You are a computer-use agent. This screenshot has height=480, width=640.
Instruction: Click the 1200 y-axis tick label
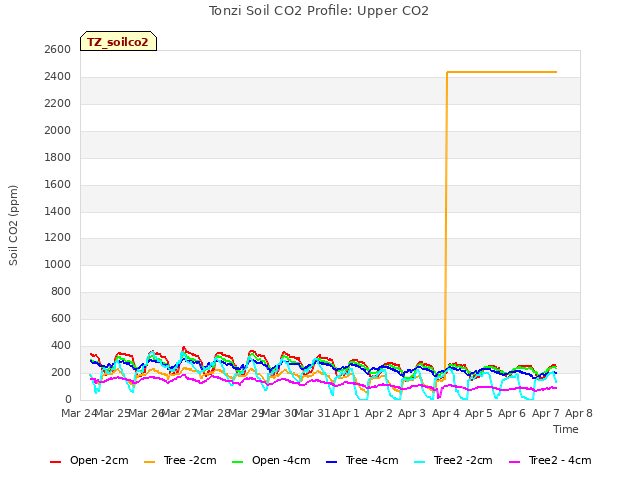click(58, 238)
